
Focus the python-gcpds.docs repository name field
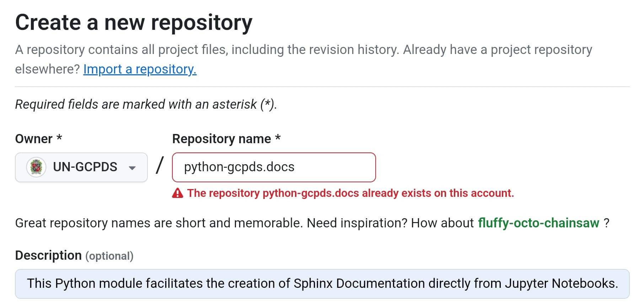point(274,167)
